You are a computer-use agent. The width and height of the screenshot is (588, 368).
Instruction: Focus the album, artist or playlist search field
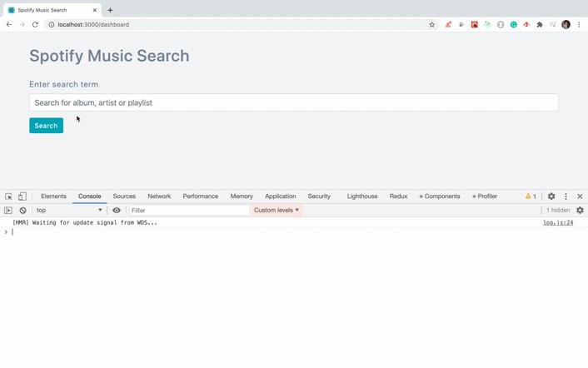pos(294,102)
